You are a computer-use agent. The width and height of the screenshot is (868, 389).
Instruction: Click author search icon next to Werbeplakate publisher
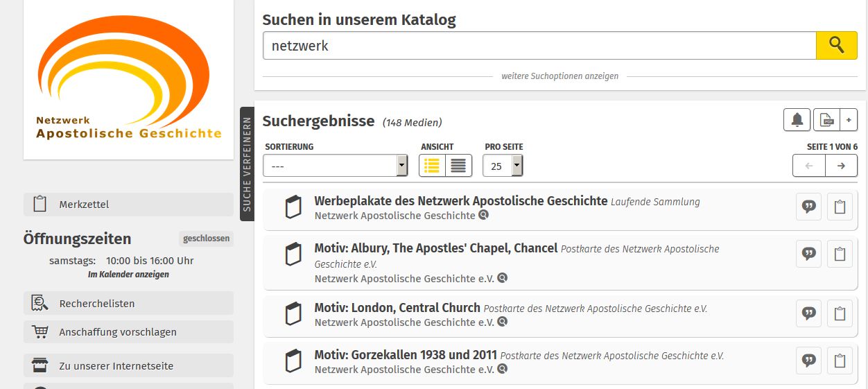coord(483,215)
